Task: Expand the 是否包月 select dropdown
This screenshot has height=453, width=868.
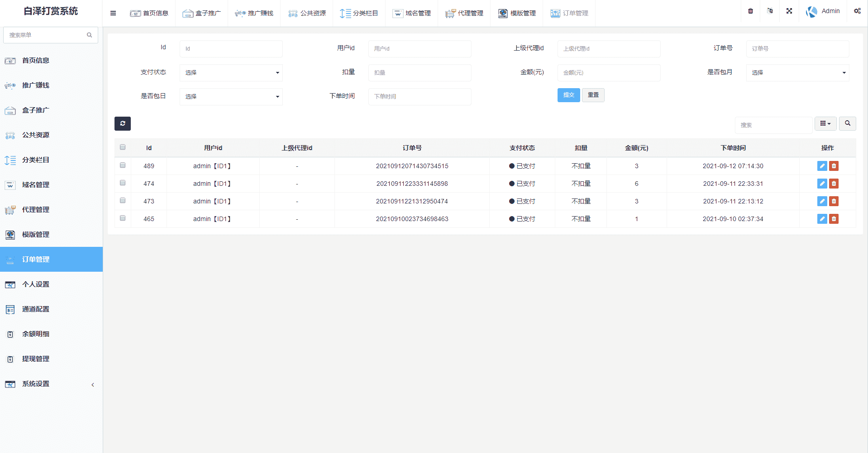Action: 797,72
